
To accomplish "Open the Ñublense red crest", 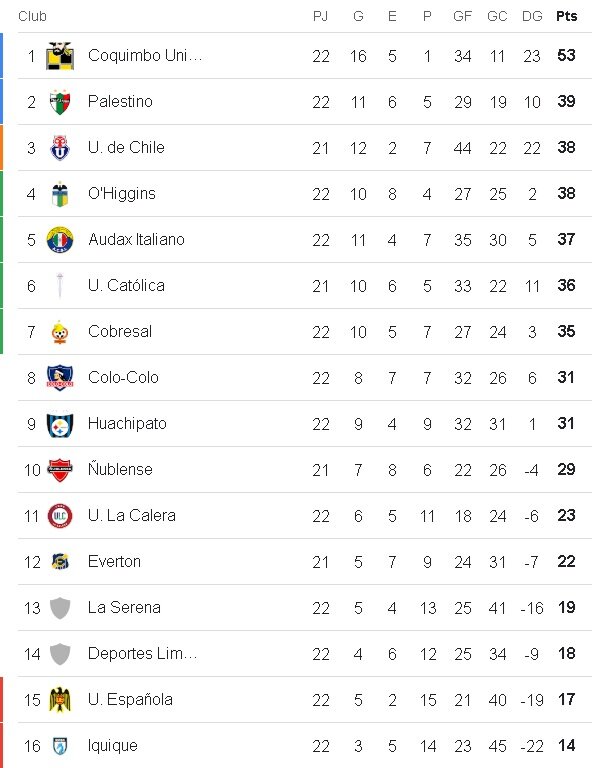I will [60, 470].
